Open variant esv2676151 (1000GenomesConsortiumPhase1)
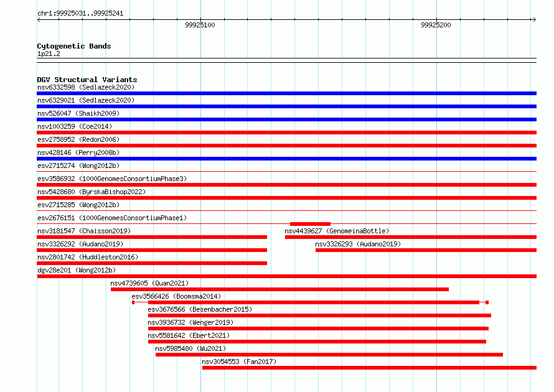 [112, 218]
